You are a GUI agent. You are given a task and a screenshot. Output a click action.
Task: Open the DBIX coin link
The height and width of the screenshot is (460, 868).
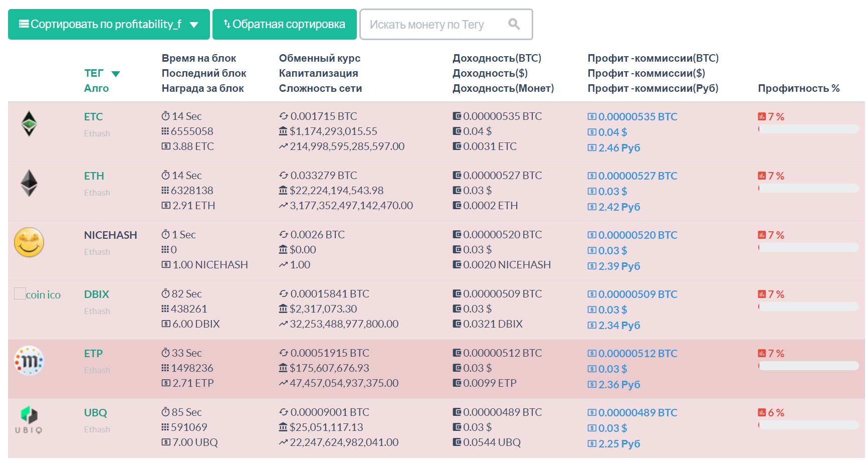coord(97,294)
